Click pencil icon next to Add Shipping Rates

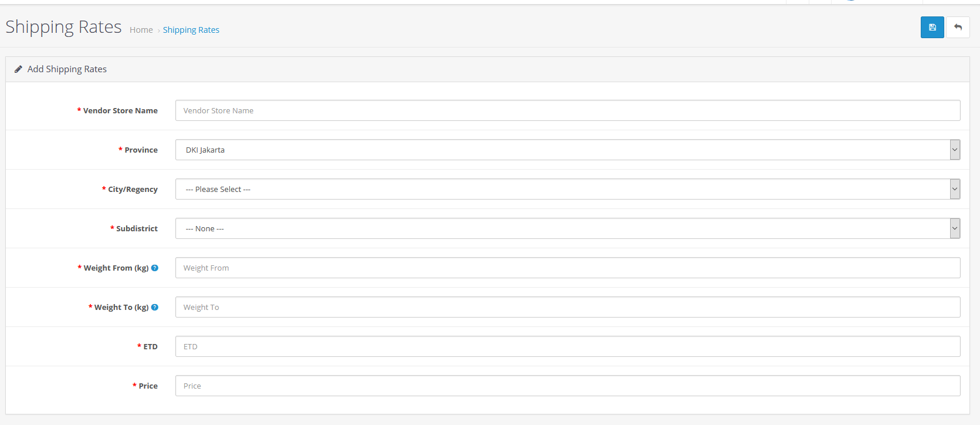[x=18, y=69]
